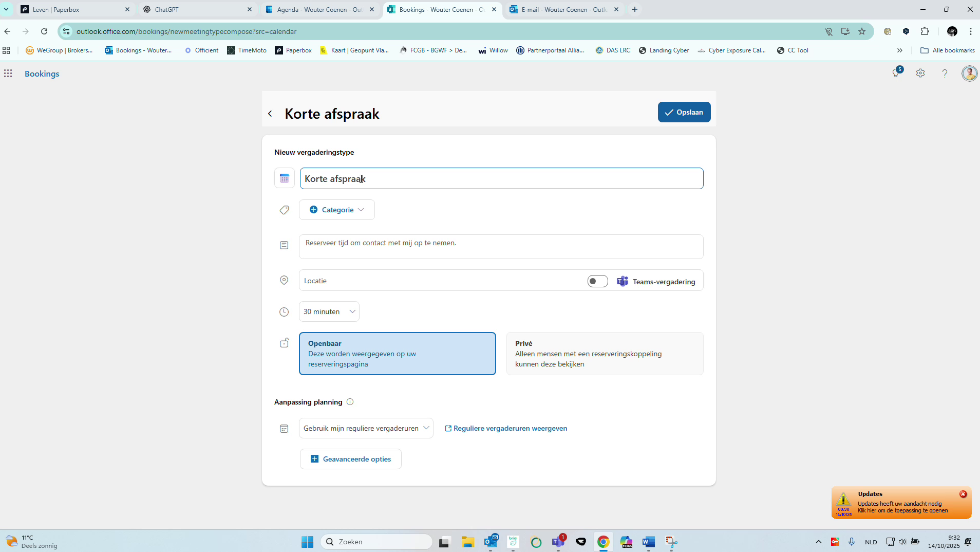Viewport: 980px width, 552px height.
Task: Select the Openbaar visibility option
Action: click(398, 354)
